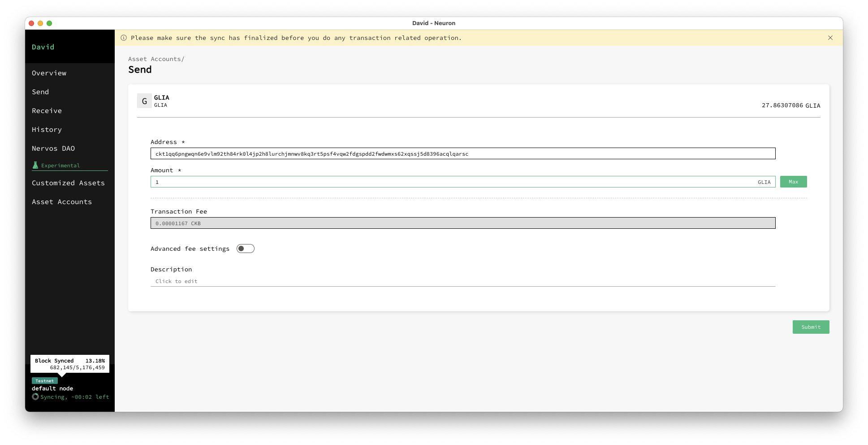Open Asset Accounts in the sidebar

tap(62, 202)
